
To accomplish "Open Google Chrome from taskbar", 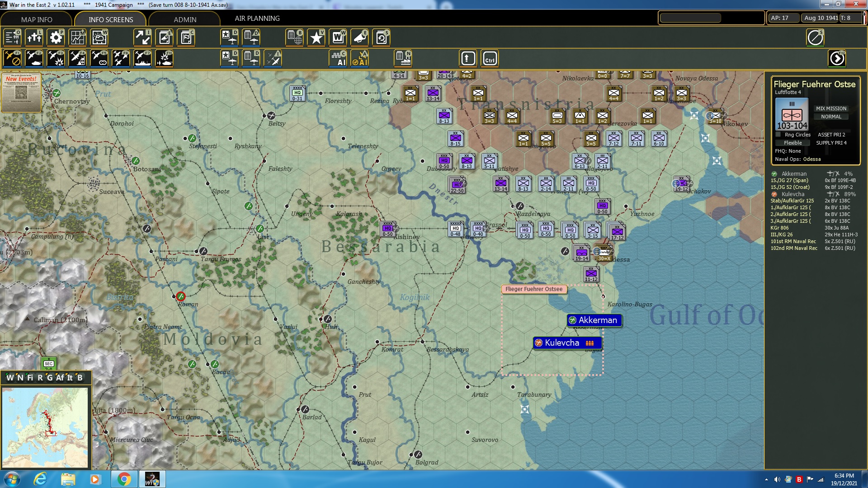I will (124, 479).
